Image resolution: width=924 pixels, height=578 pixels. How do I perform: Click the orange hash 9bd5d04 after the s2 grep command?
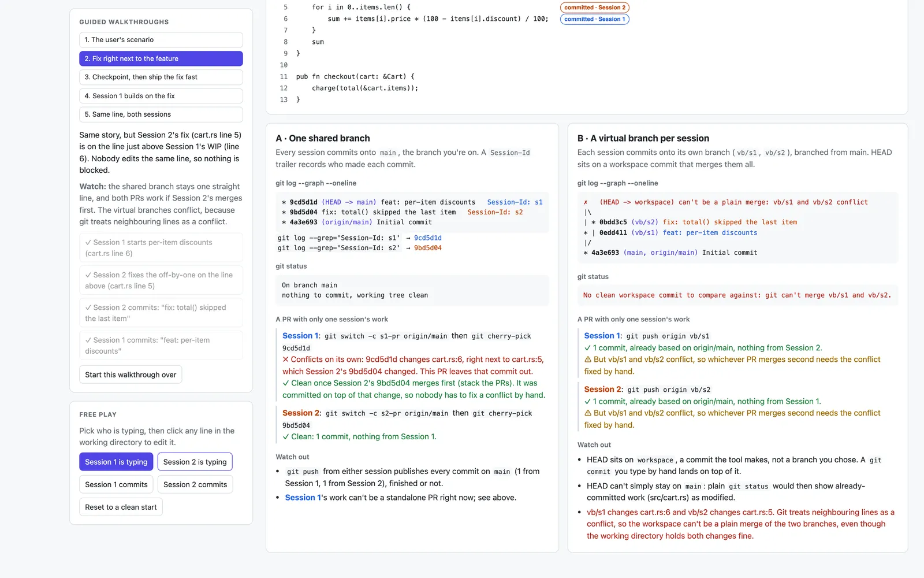[x=428, y=248]
